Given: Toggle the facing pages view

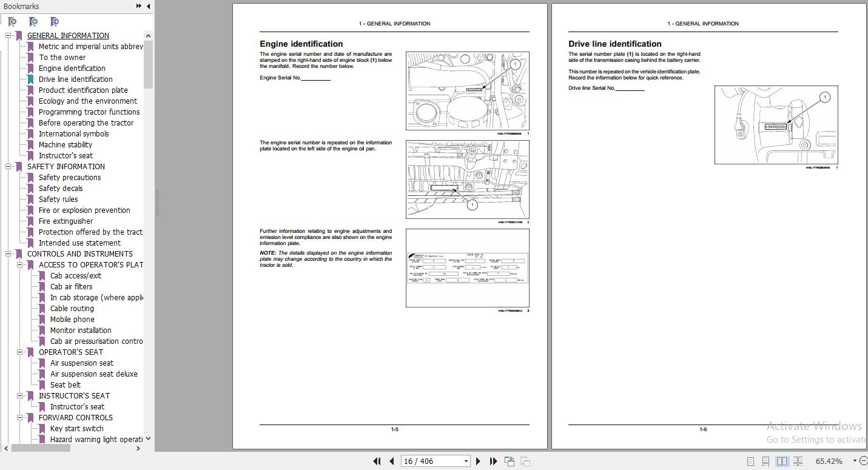Looking at the screenshot, I should coord(782,461).
